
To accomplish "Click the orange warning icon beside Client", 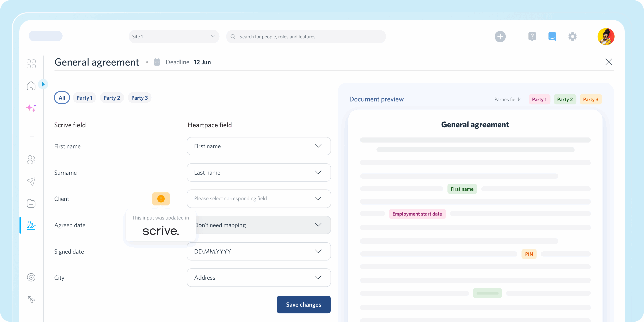I will (x=161, y=199).
